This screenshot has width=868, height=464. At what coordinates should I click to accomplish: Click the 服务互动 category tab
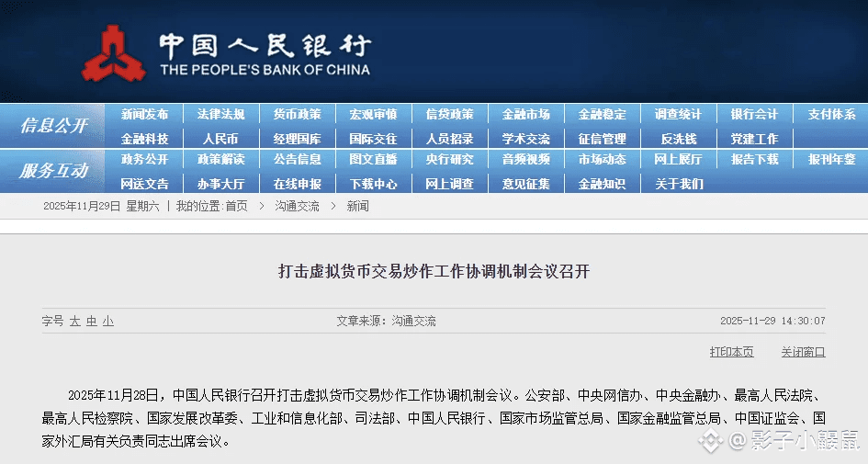53,171
